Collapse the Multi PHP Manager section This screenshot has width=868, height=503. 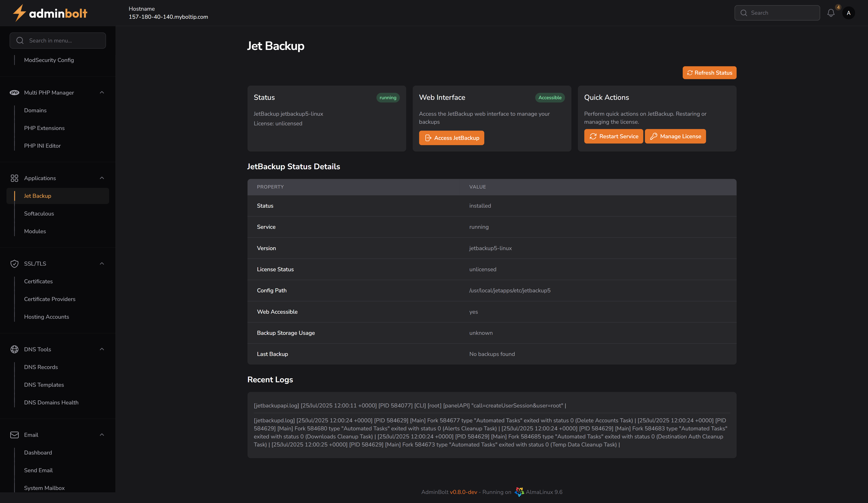click(102, 92)
